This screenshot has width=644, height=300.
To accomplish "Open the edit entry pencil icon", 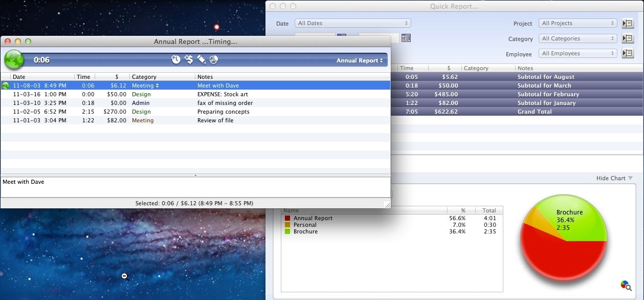I will tap(201, 59).
